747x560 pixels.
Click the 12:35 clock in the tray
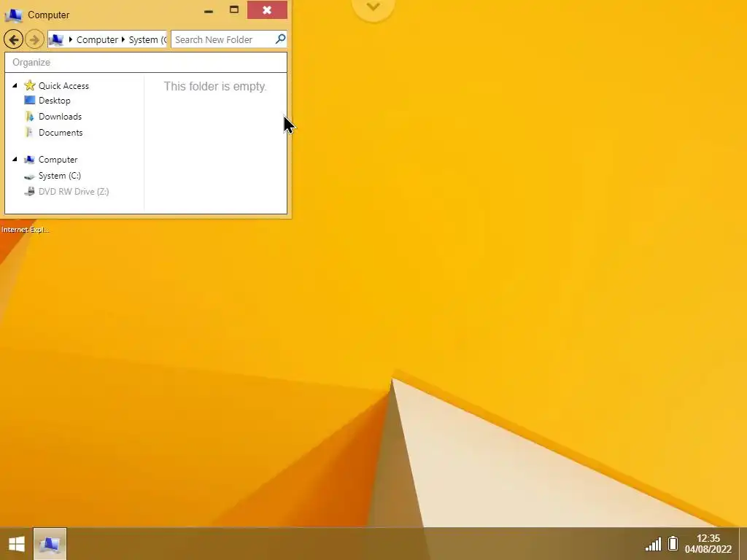click(708, 538)
